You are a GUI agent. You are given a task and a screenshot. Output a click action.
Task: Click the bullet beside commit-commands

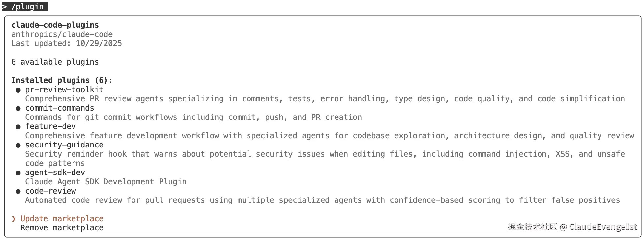tap(18, 108)
